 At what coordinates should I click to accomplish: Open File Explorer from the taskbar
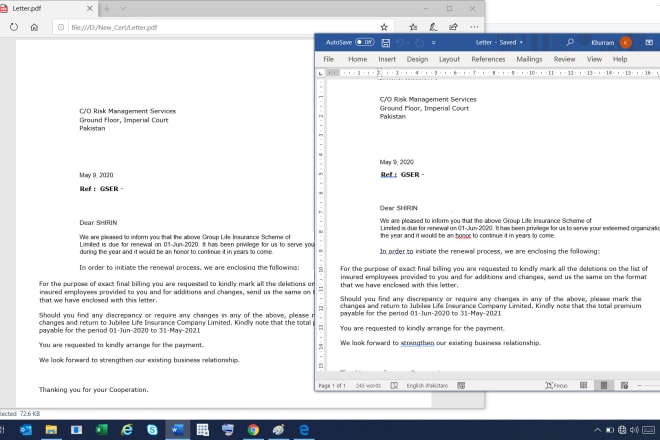click(x=51, y=430)
